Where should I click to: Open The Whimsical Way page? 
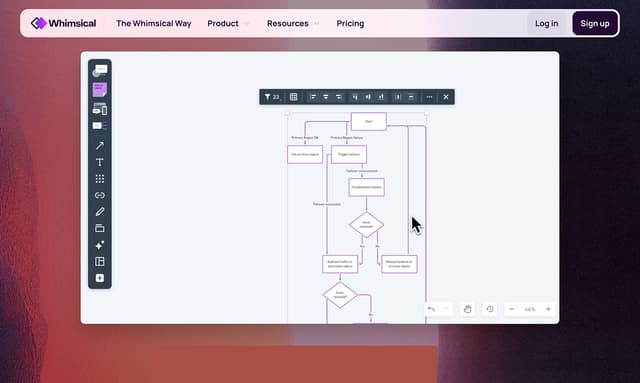pyautogui.click(x=153, y=23)
